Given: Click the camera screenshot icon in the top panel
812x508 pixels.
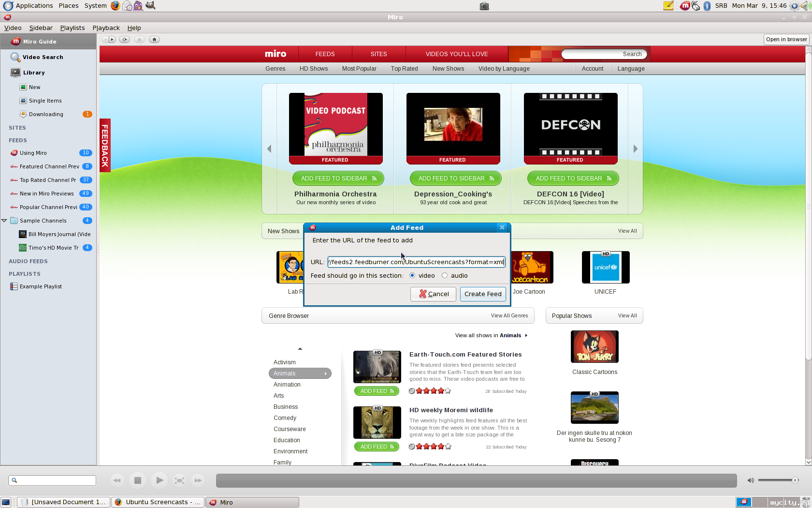Looking at the screenshot, I should coord(484,6).
